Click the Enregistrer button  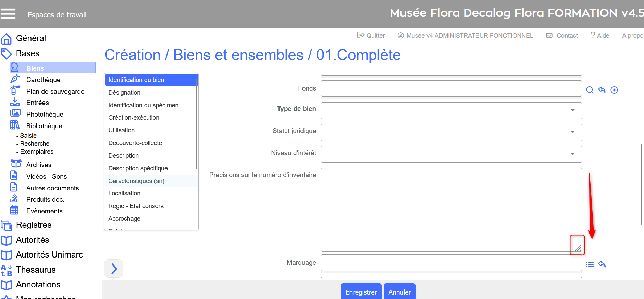coord(361,292)
